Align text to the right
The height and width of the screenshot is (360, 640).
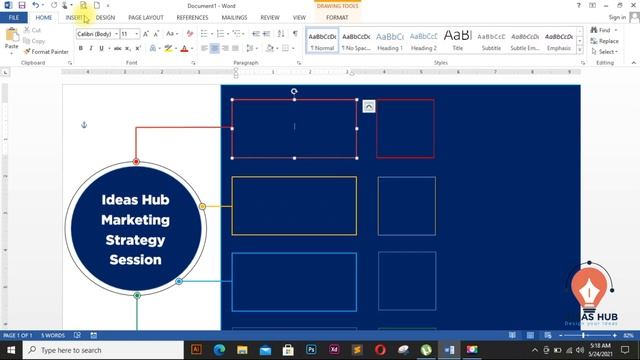click(x=225, y=49)
